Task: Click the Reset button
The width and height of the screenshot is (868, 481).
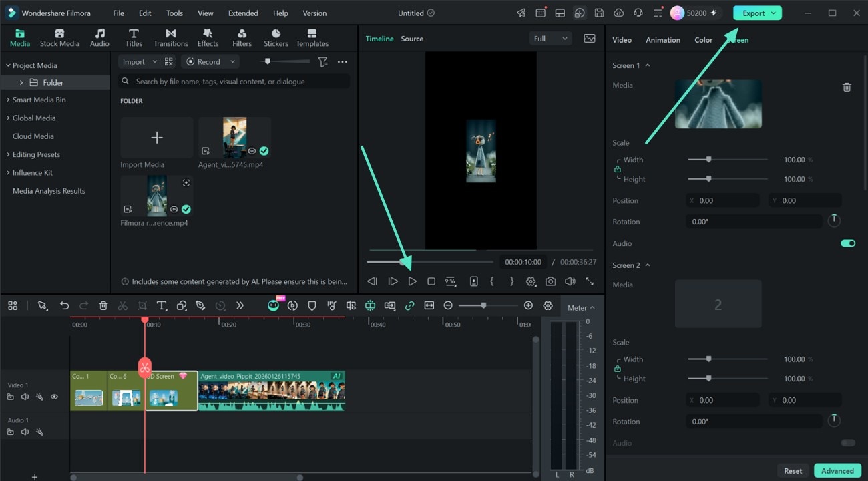Action: [x=793, y=470]
